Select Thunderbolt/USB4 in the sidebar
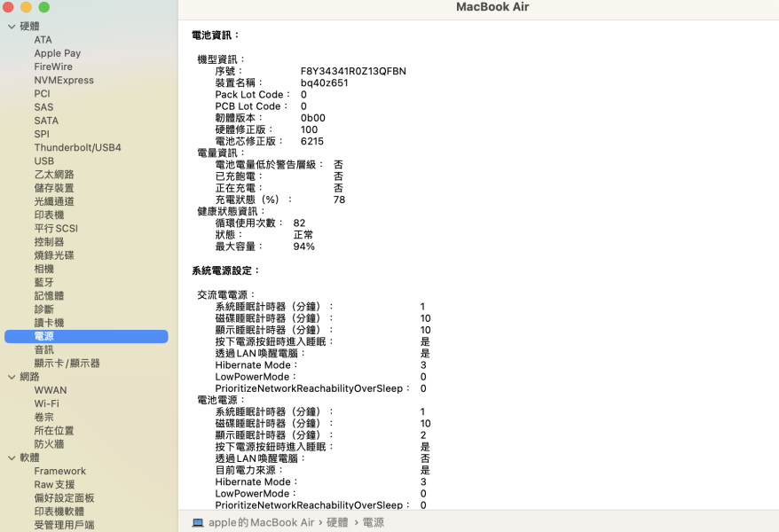The height and width of the screenshot is (532, 779). point(77,147)
